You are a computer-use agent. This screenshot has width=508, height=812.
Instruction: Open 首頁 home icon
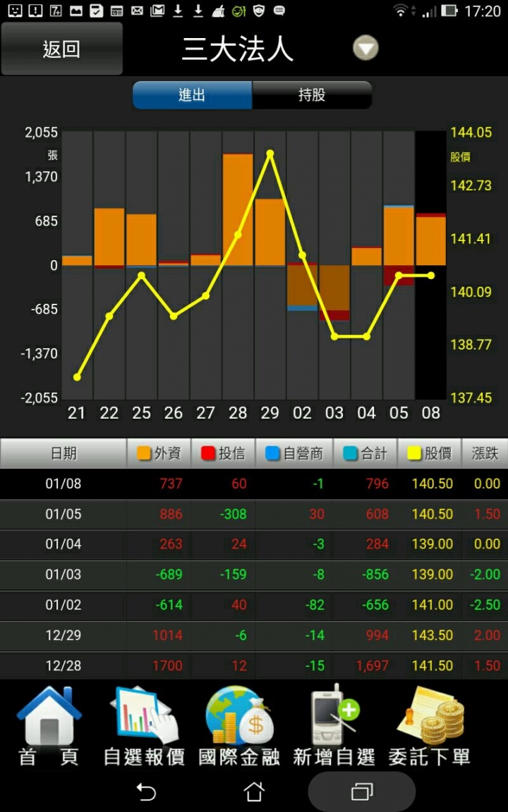coord(49,727)
